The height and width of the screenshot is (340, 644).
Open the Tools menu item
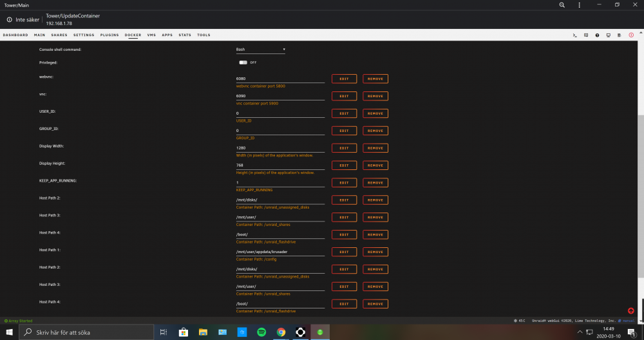[x=204, y=35]
